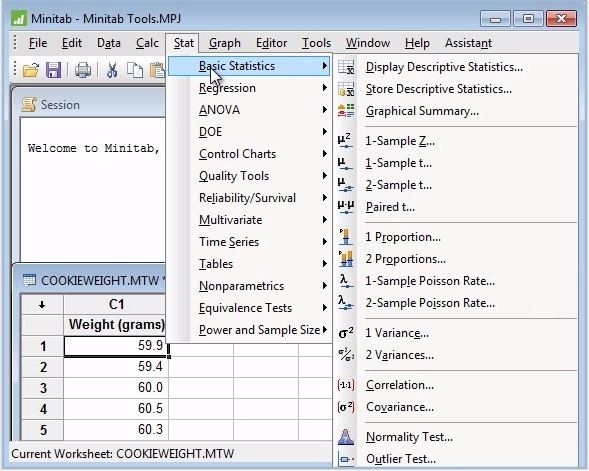This screenshot has width=589, height=471.
Task: Expand the ANOVA submenu
Action: coord(249,110)
